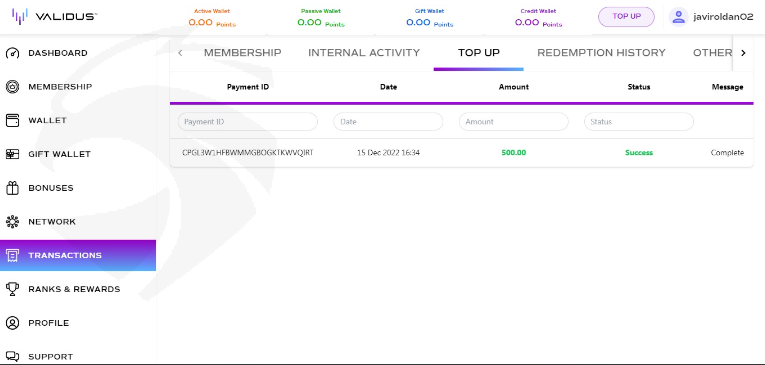This screenshot has width=765, height=365.
Task: Click the 500.00 amount cell
Action: click(514, 153)
